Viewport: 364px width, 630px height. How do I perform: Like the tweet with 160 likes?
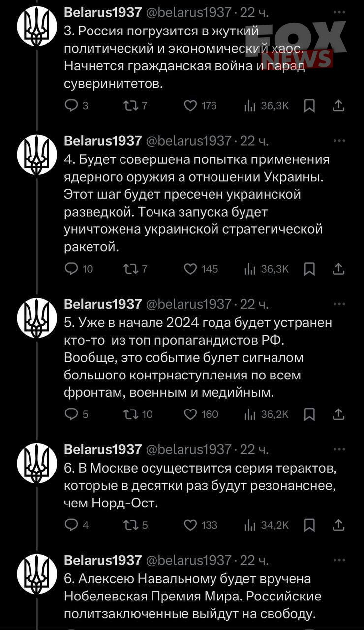coord(201,414)
